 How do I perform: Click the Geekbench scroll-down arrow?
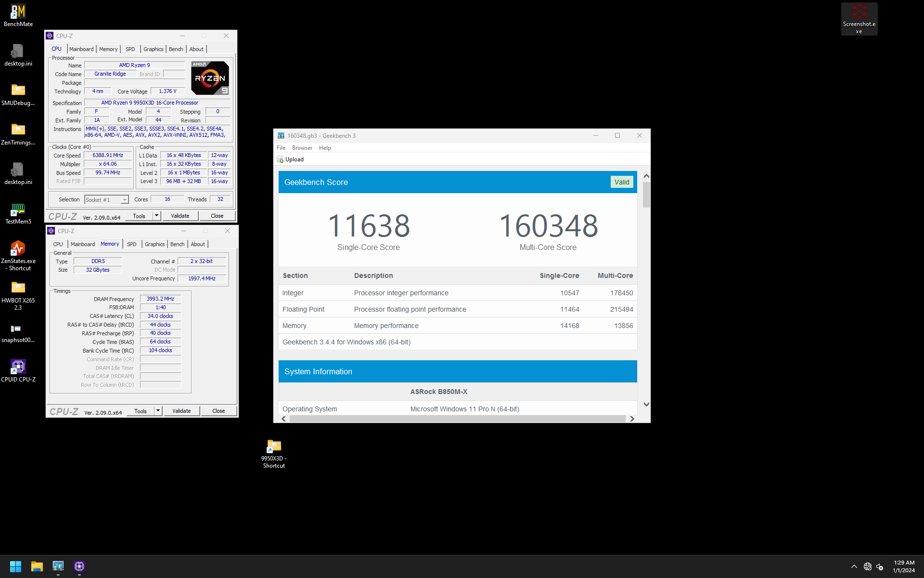click(646, 404)
